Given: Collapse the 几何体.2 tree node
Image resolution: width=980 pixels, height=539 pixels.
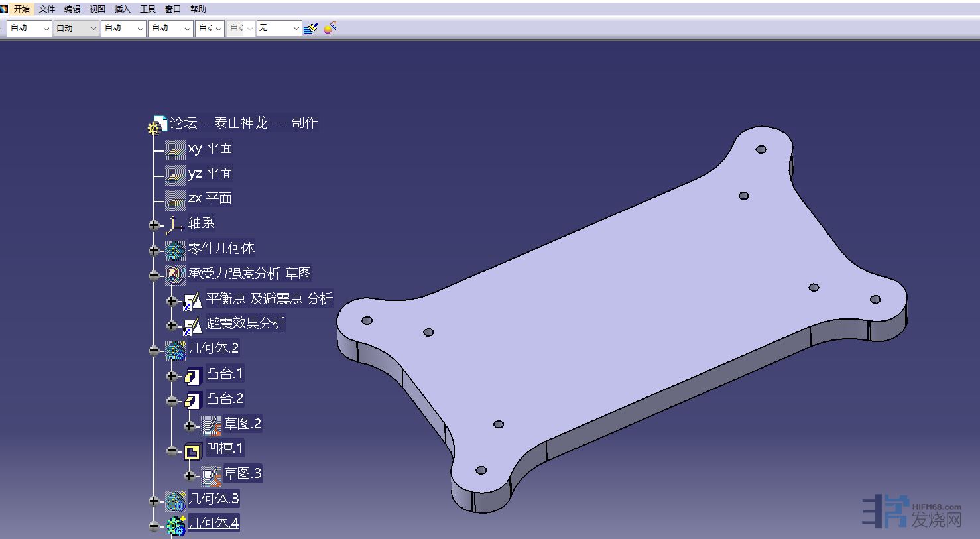Looking at the screenshot, I should 154,350.
